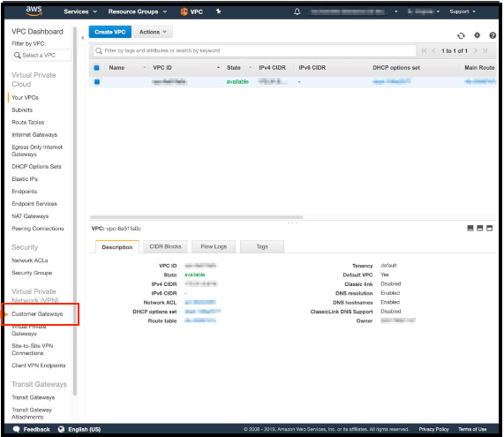Screen dimensions: 504x437
Task: Click the VPC service shortcut icon
Action: click(184, 11)
